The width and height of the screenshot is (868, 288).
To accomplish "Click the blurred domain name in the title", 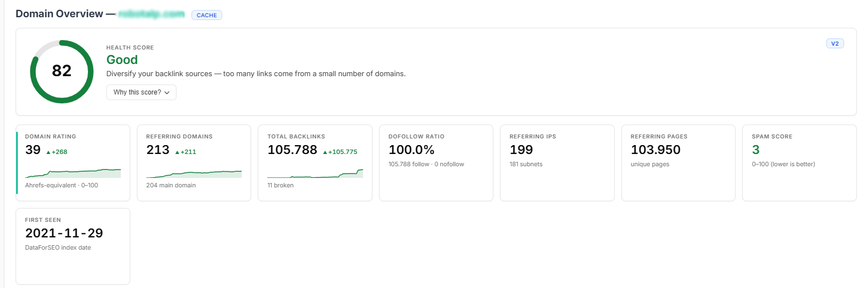I will [x=151, y=14].
